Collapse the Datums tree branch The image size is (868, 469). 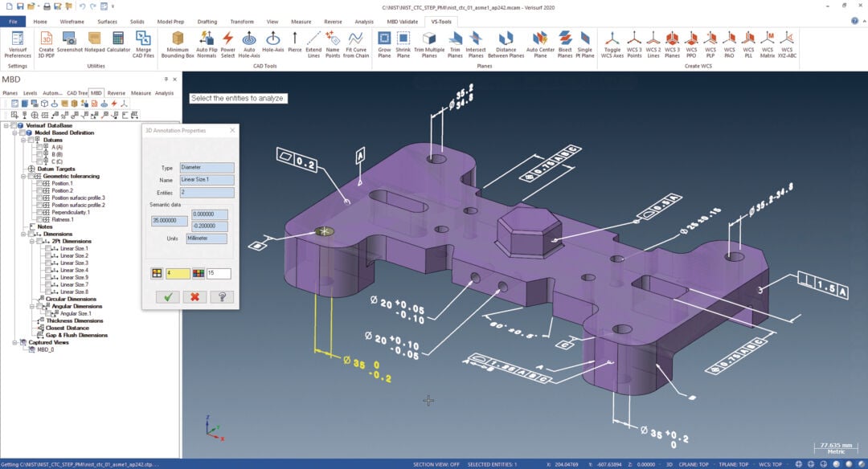[23, 139]
